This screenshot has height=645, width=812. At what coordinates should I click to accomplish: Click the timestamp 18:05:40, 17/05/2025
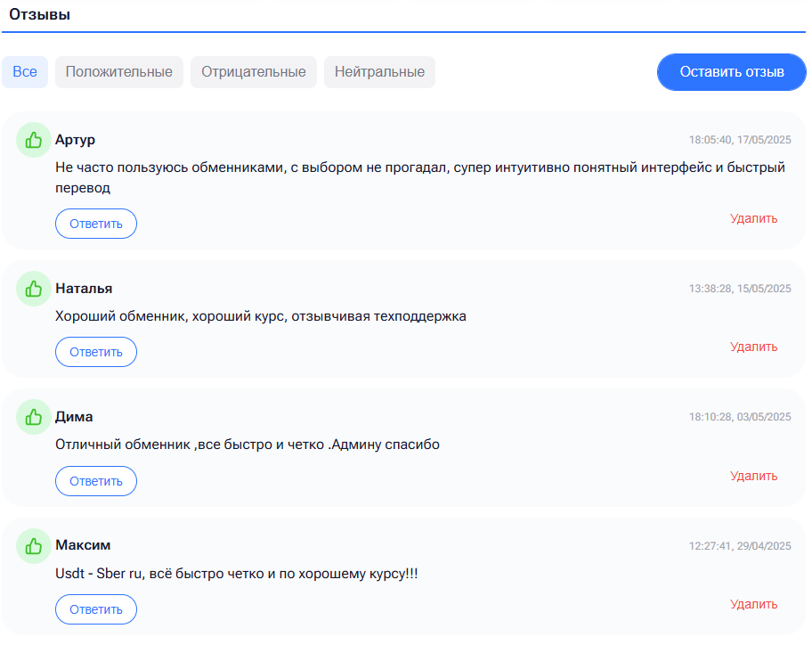pyautogui.click(x=740, y=140)
